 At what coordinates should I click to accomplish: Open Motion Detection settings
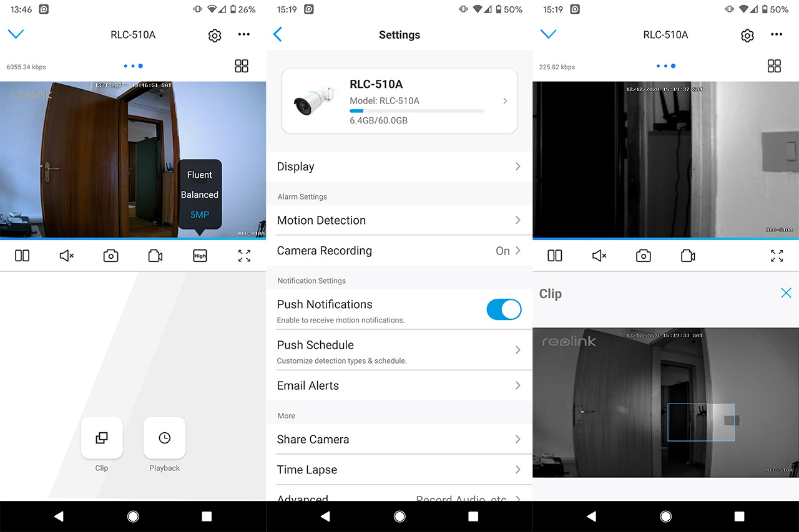[x=399, y=220]
